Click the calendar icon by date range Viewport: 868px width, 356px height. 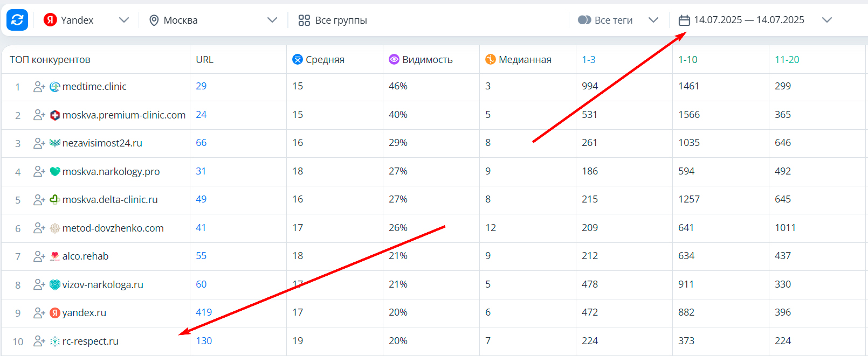(684, 20)
